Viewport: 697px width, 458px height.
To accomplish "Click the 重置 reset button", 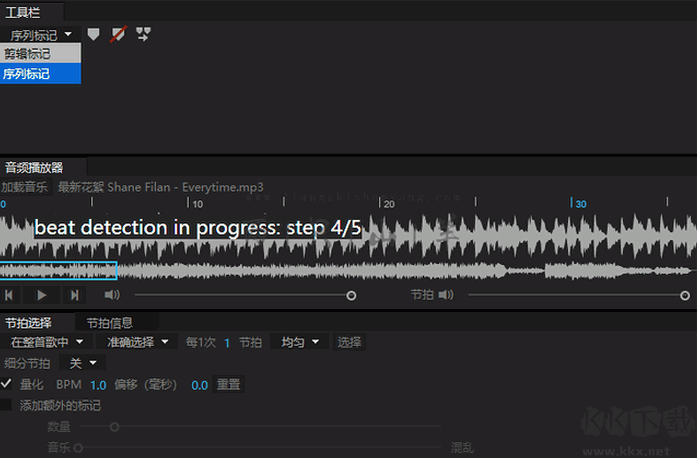I will click(x=228, y=384).
